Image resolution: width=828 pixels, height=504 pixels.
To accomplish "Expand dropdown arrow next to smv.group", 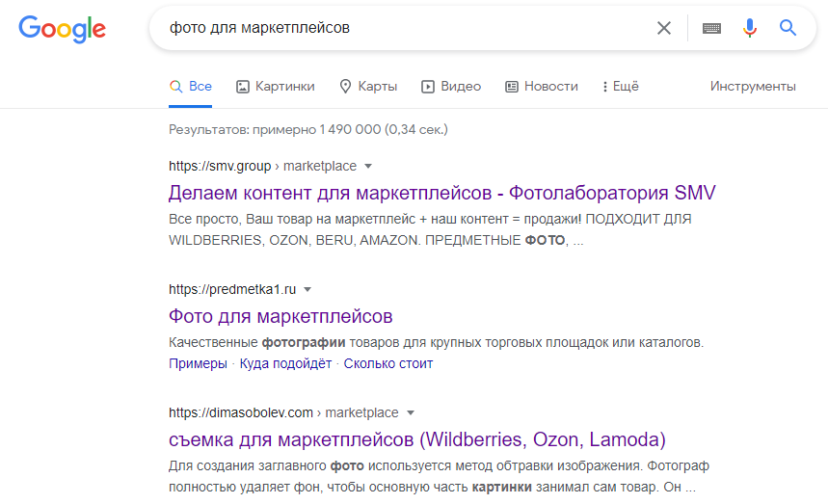I will pyautogui.click(x=368, y=167).
